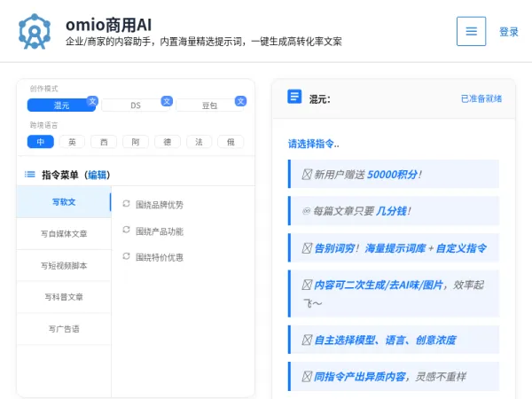The width and height of the screenshot is (532, 399).
Task: Click the 请选择指令.. prompt text
Action: click(x=313, y=144)
